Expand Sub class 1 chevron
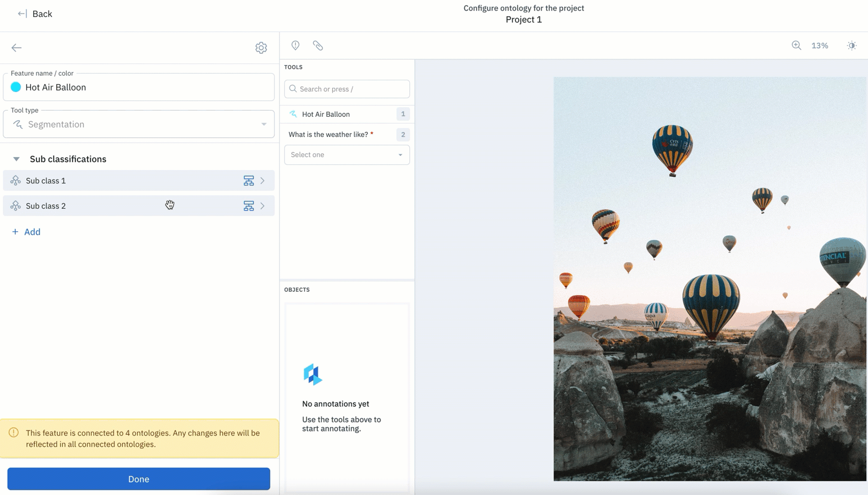This screenshot has height=495, width=868. tap(263, 181)
